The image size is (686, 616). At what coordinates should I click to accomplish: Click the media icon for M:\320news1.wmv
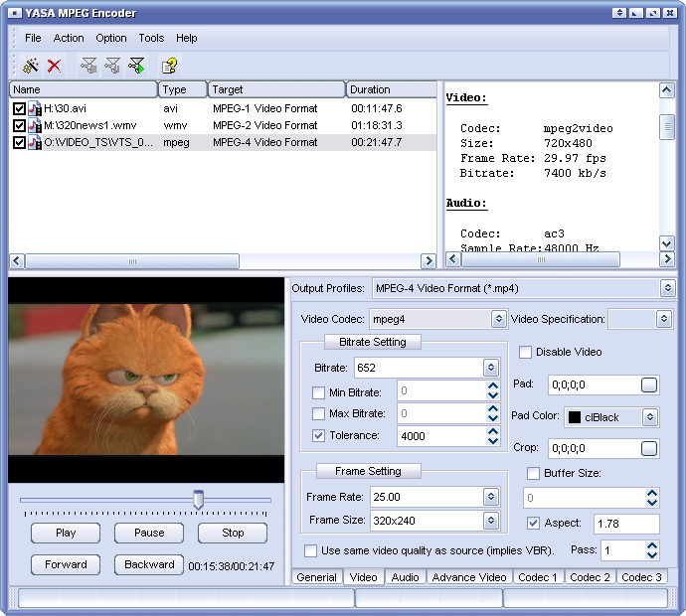point(35,125)
